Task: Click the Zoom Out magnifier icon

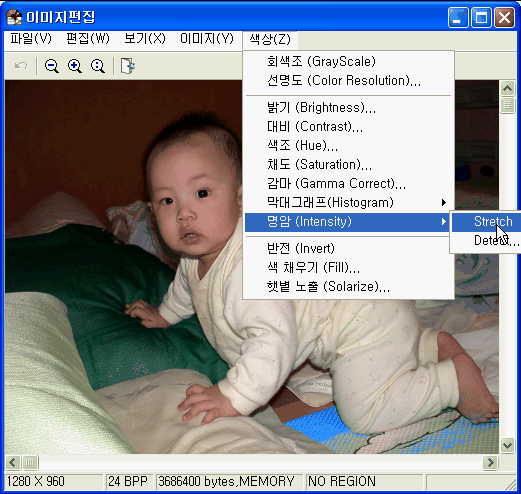Action: (x=52, y=66)
